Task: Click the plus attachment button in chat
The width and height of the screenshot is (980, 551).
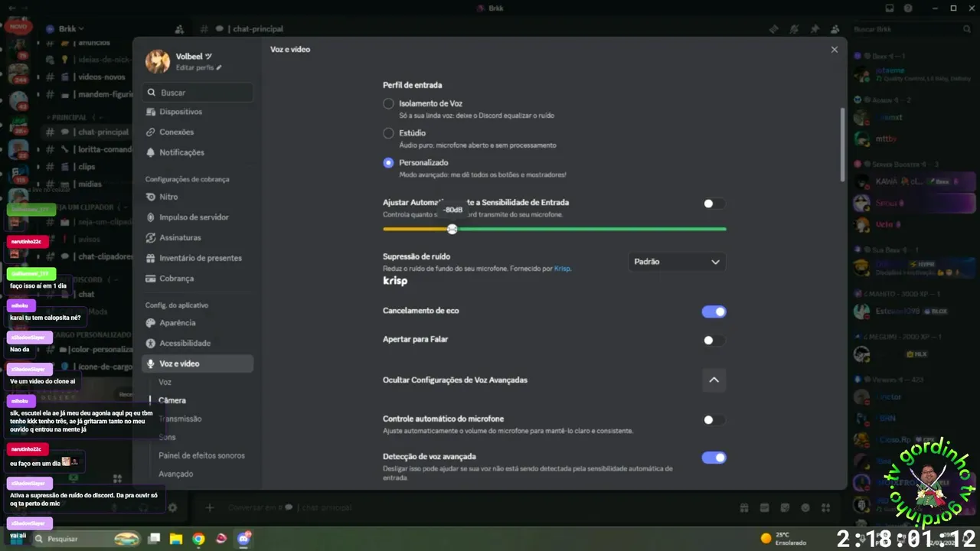Action: [x=210, y=507]
